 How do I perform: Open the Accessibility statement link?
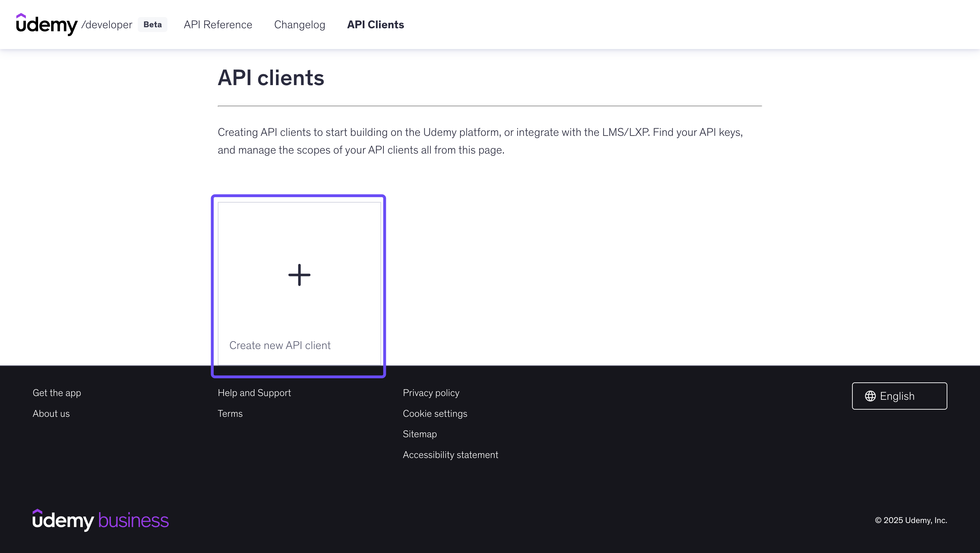(450, 455)
